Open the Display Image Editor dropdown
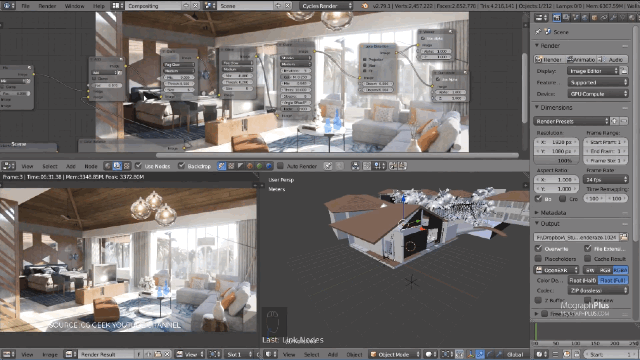 pyautogui.click(x=593, y=71)
